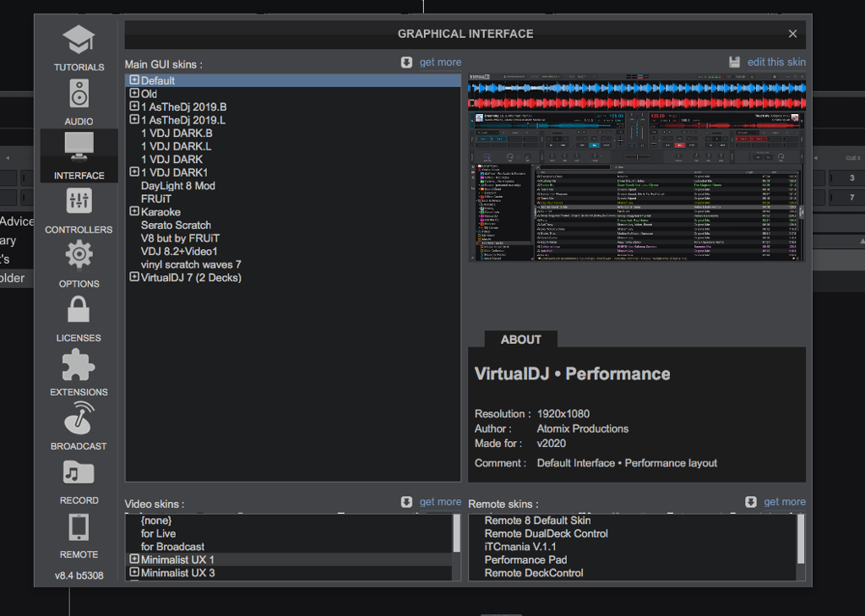Click download icon beside Main GUI skins

[406, 63]
